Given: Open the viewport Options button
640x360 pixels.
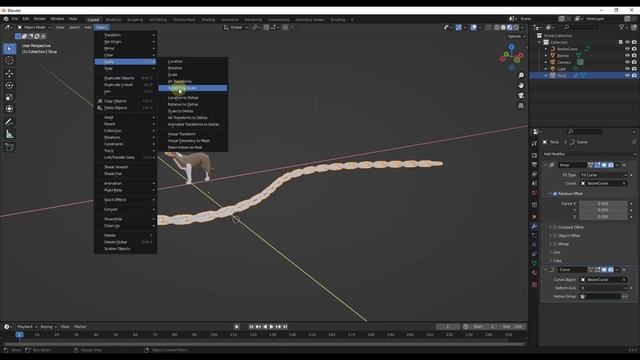Looking at the screenshot, I should point(516,36).
